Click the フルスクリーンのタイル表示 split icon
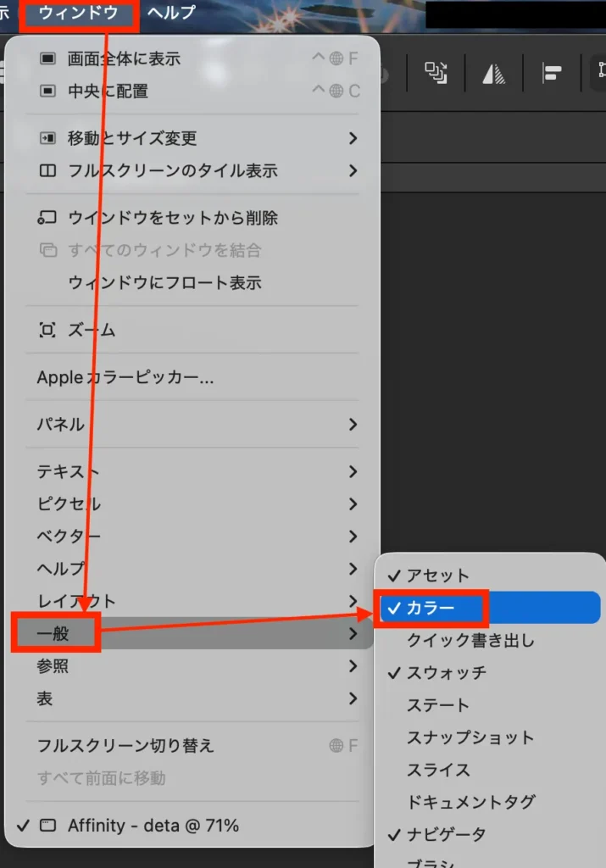 47,170
